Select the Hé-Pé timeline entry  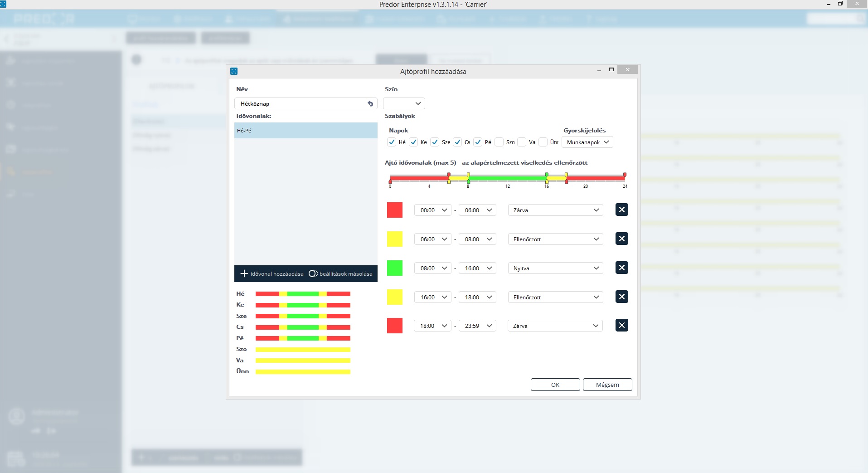click(x=305, y=131)
